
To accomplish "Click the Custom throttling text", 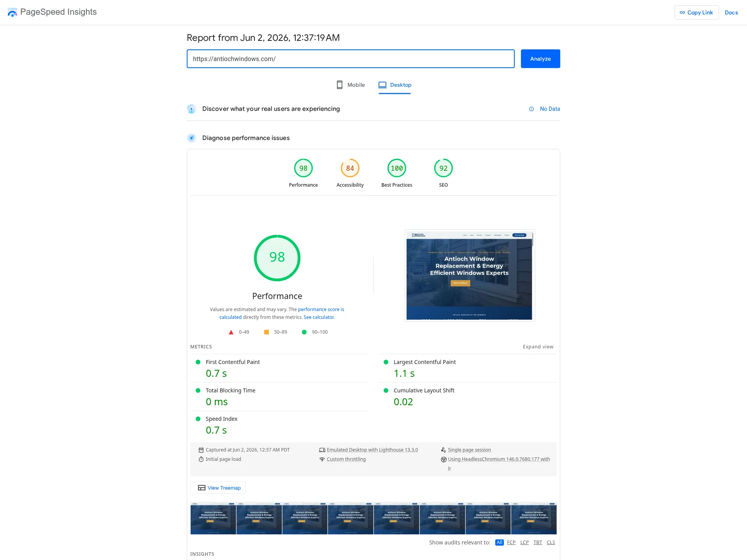I will [x=346, y=459].
